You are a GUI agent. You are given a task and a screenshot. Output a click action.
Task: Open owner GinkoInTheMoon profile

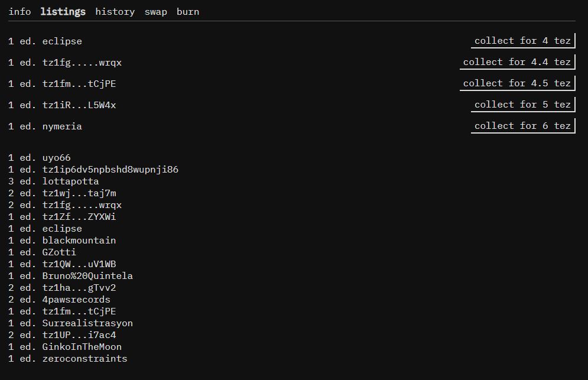82,347
